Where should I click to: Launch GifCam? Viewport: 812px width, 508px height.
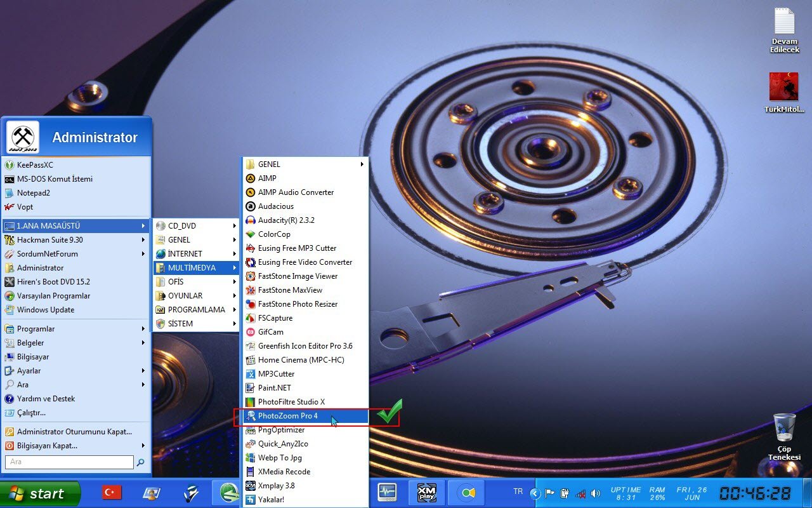tap(305, 332)
